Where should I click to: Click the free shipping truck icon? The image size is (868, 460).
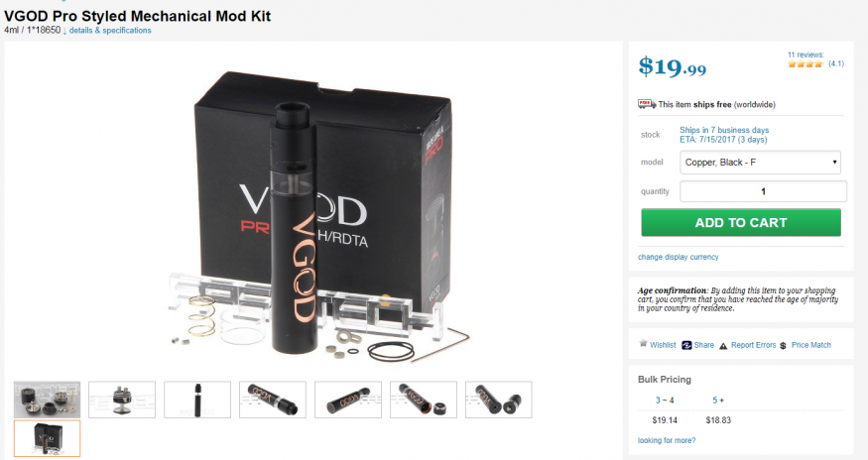coord(647,104)
